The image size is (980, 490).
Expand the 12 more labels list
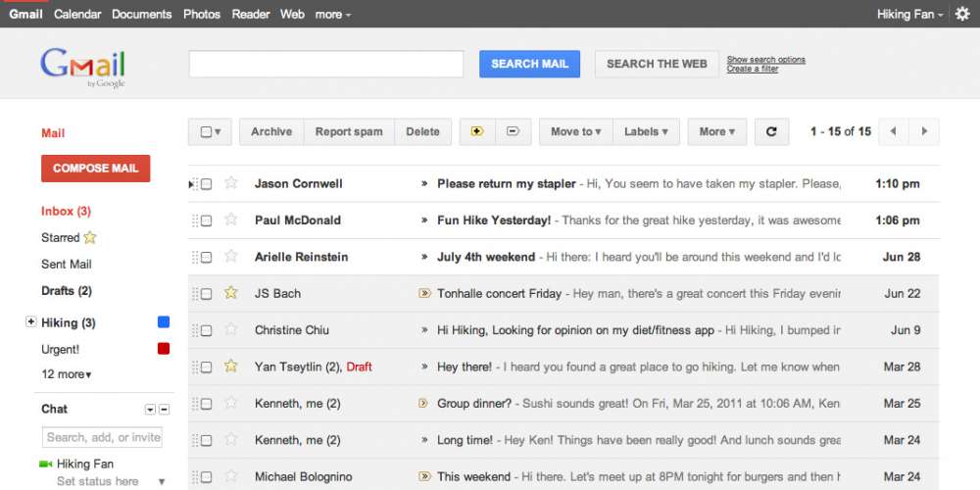(x=67, y=374)
